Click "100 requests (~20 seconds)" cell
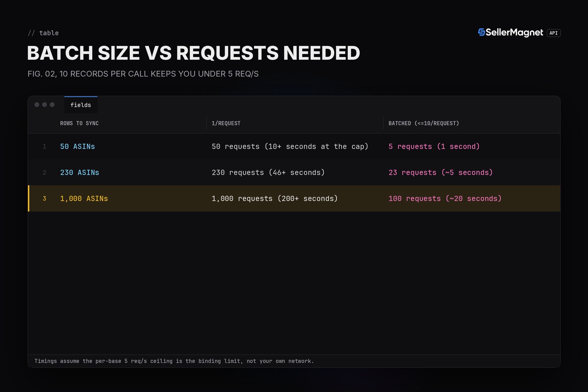588x392 pixels. point(445,199)
